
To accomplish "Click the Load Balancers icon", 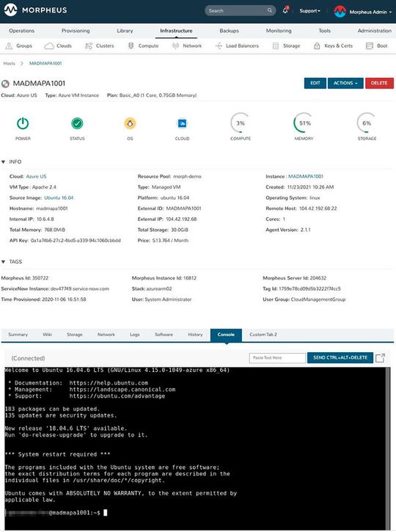I will (219, 45).
